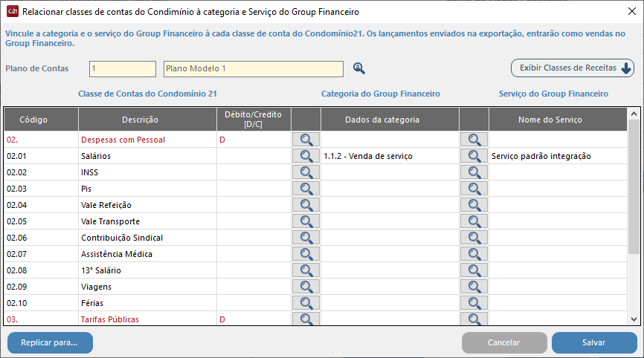Select the code cell '03.'
Viewport: 644px width, 358px height.
(x=41, y=319)
